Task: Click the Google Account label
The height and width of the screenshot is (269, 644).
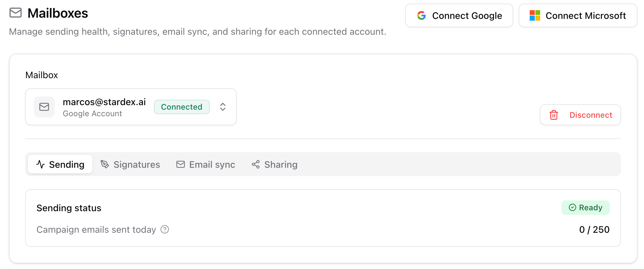Action: click(x=92, y=114)
